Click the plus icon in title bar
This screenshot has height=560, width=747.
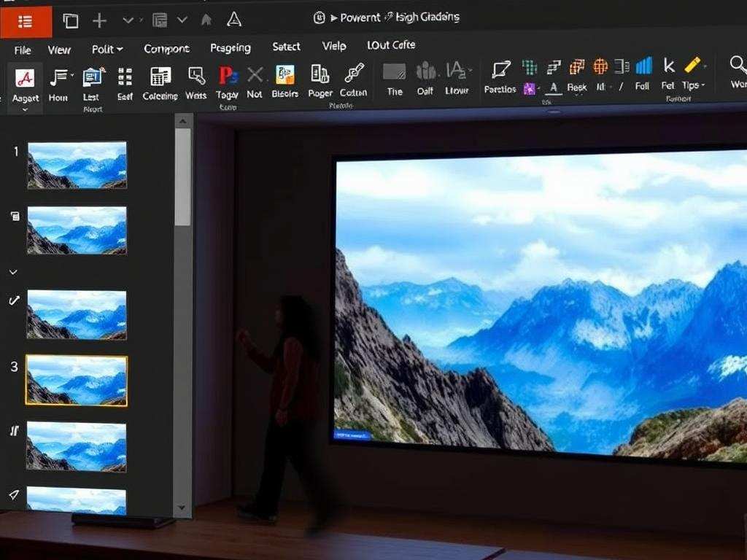99,20
